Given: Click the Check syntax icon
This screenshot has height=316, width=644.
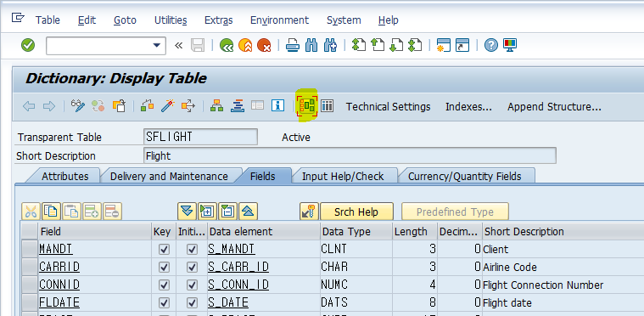Looking at the screenshot, I should (148, 106).
